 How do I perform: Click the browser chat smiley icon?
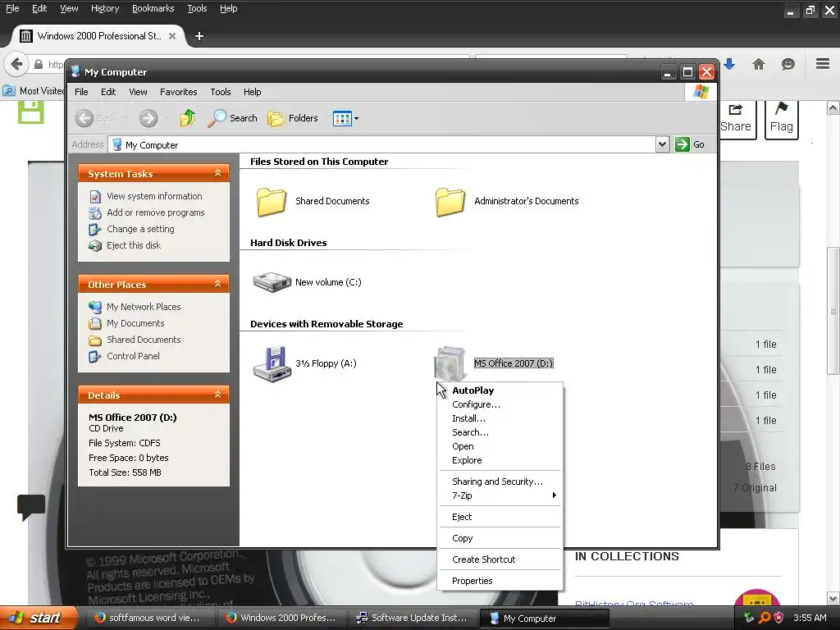[x=788, y=64]
